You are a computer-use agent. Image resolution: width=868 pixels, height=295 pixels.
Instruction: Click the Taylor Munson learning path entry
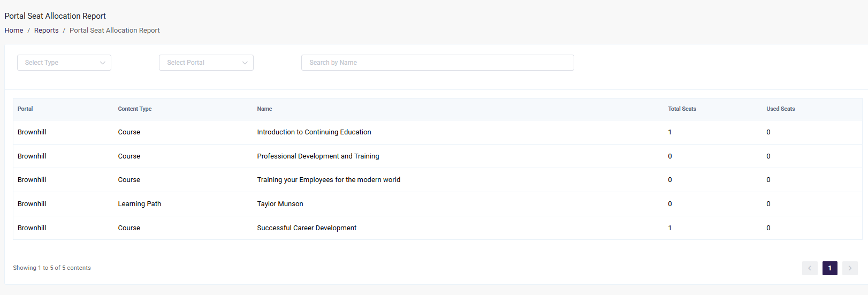point(280,204)
